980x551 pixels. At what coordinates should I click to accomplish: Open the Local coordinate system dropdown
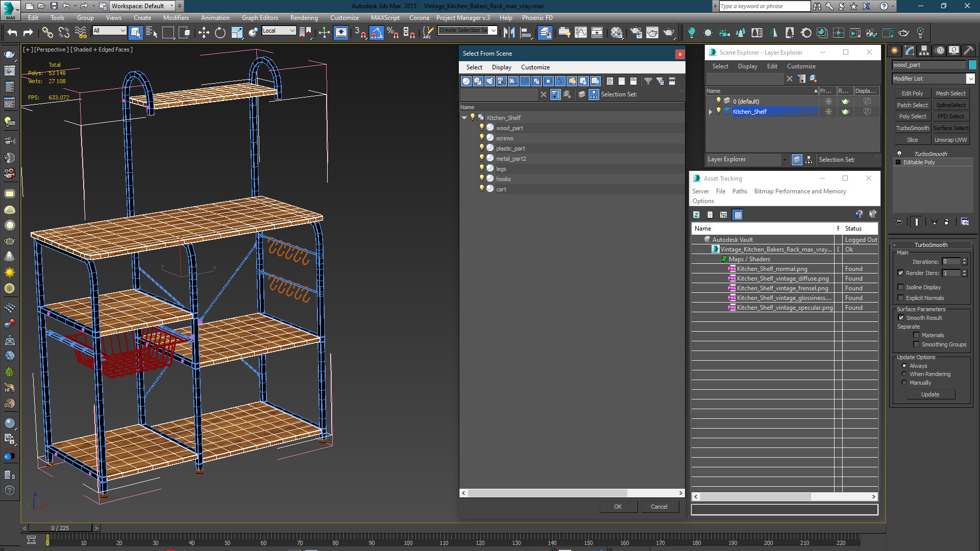279,31
